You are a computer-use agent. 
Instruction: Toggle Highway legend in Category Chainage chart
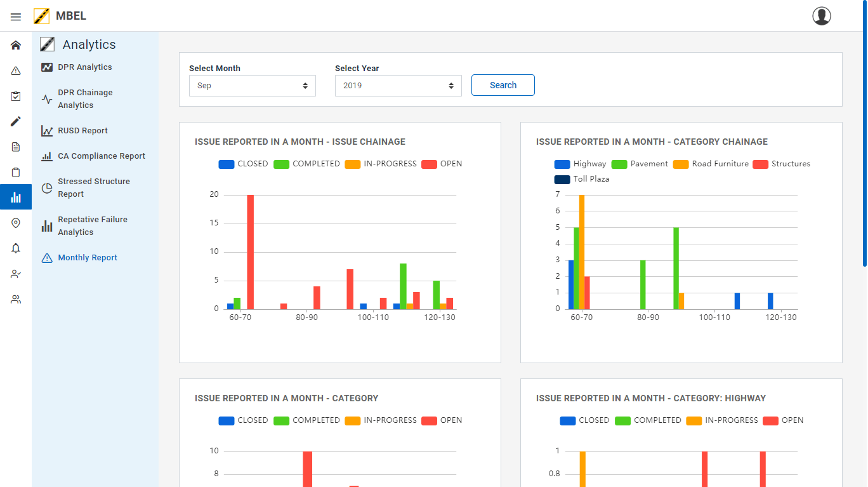(x=581, y=164)
